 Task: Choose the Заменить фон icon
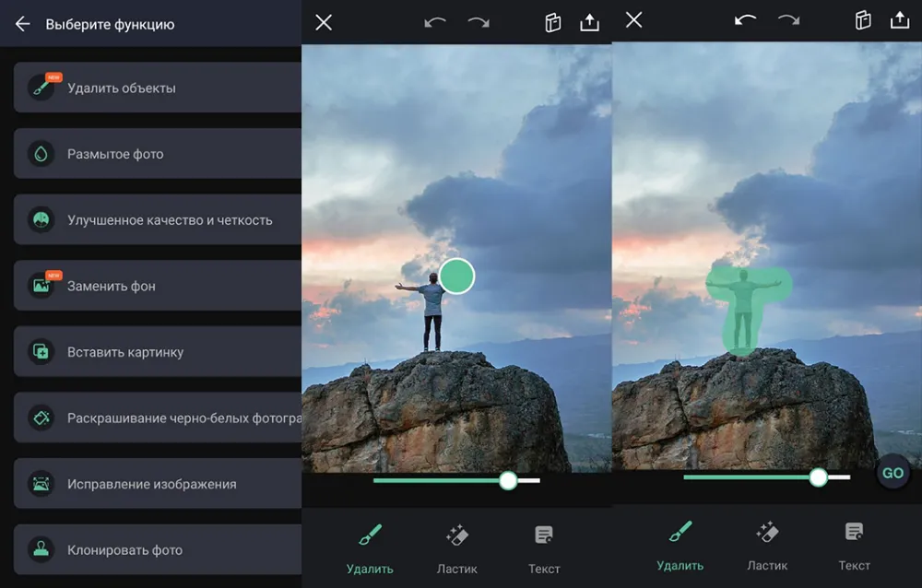point(41,286)
